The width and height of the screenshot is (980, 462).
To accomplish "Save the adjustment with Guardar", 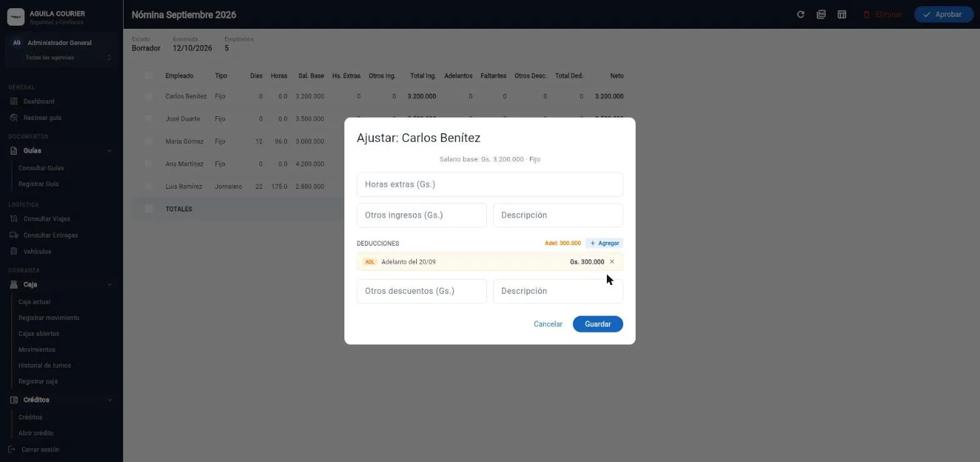I will (597, 324).
